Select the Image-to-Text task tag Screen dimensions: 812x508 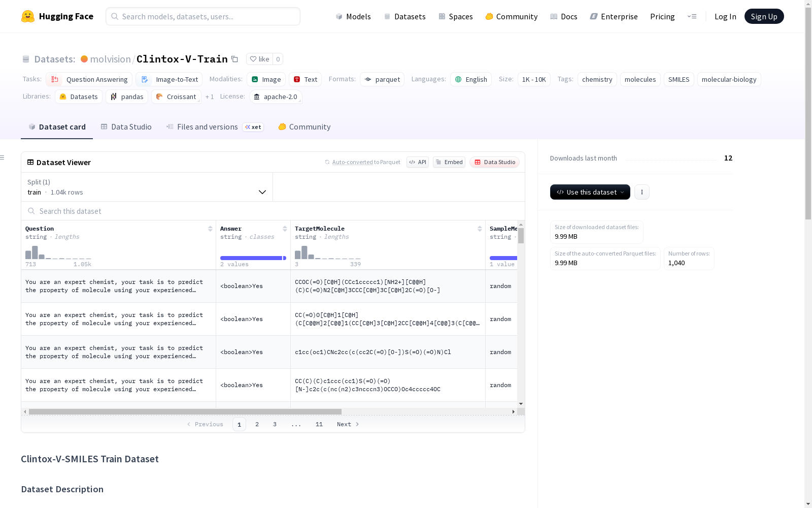pyautogui.click(x=169, y=79)
